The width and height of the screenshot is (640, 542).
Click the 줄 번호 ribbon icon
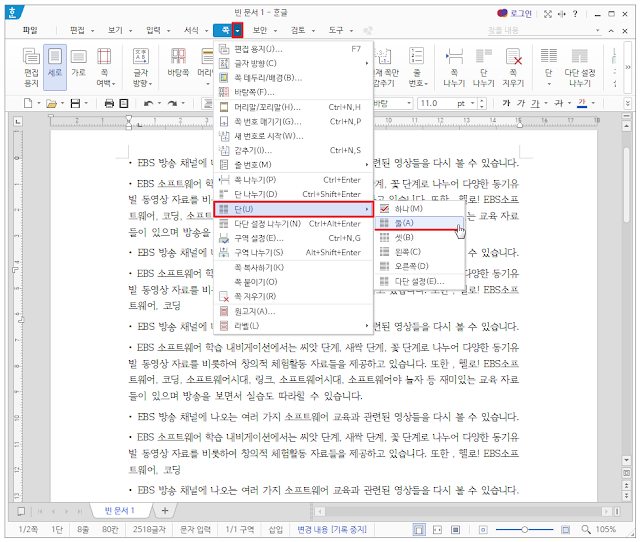click(x=417, y=67)
